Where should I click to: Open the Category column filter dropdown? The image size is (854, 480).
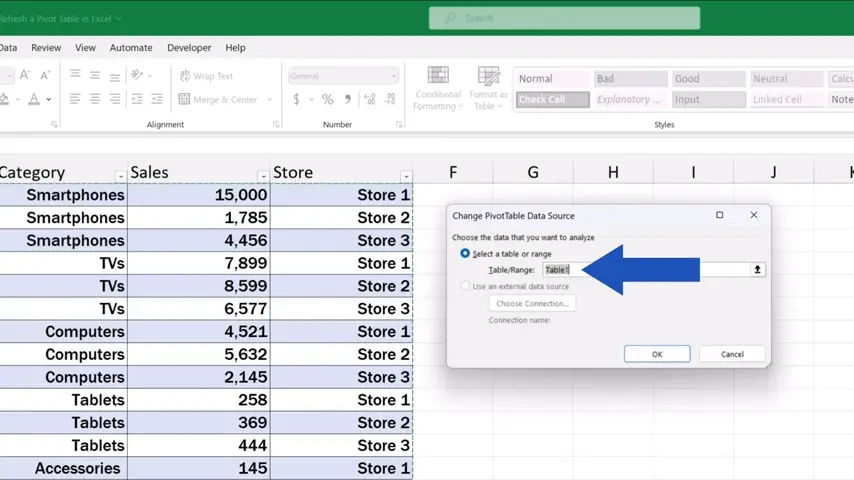click(x=121, y=176)
